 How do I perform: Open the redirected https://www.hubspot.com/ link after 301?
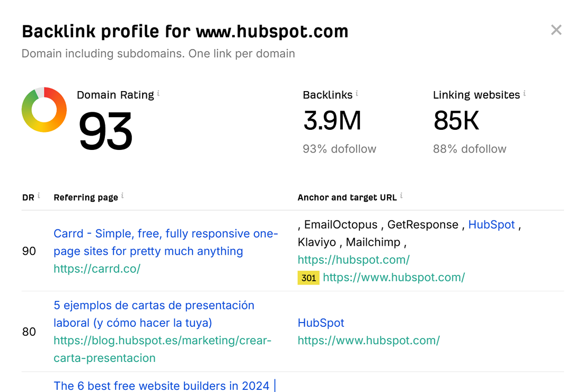click(394, 277)
